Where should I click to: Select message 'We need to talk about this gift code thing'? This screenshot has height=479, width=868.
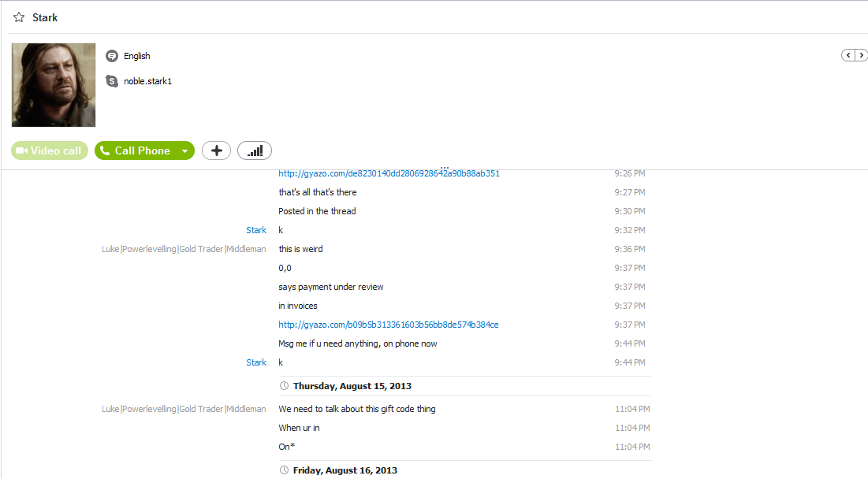tap(357, 409)
